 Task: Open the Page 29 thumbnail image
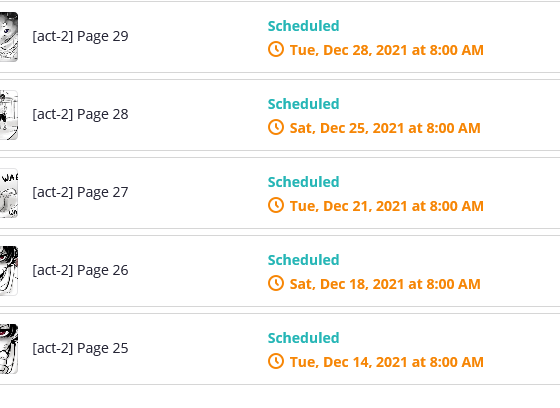tap(9, 37)
